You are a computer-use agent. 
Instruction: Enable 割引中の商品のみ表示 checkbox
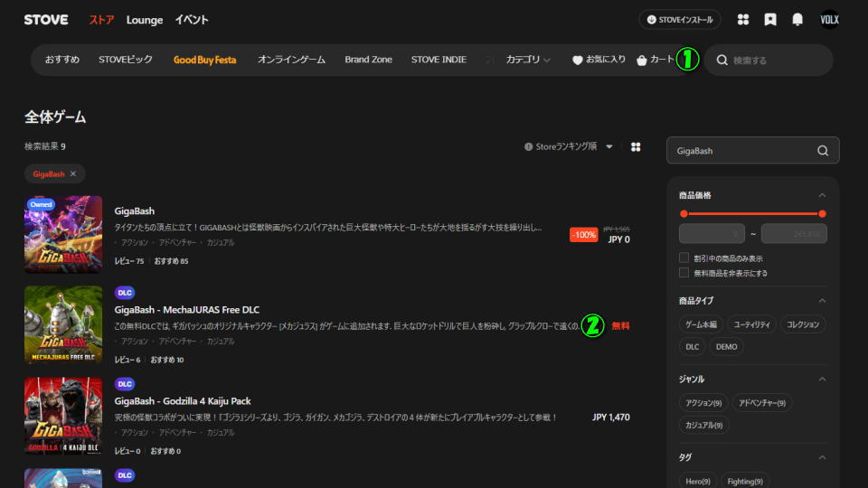click(684, 258)
